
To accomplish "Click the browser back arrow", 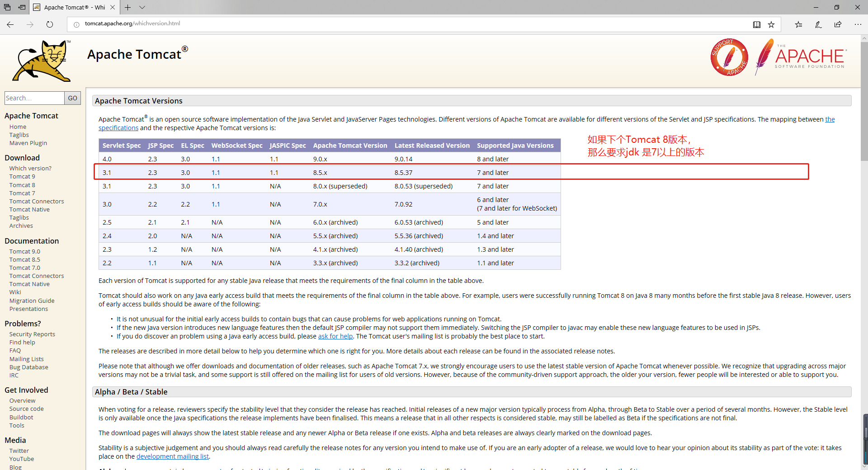I will (10, 24).
